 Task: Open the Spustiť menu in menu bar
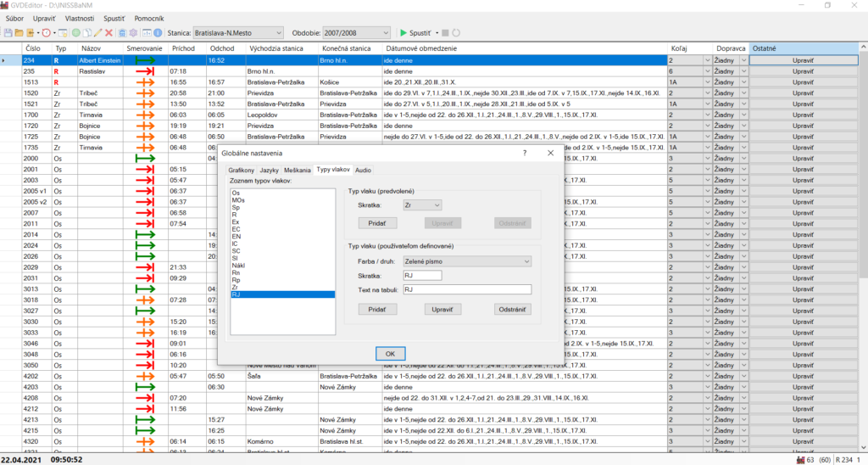coord(114,19)
